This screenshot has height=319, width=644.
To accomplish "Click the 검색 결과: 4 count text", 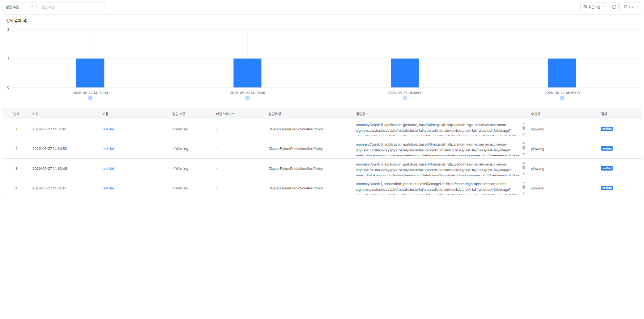I will 16,21.
